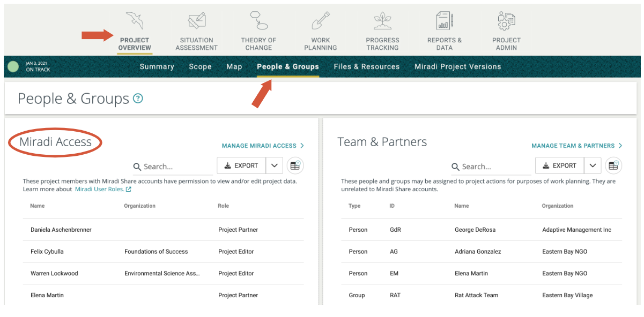The image size is (644, 317).
Task: Open column settings icon in Team & Partners
Action: pyautogui.click(x=613, y=166)
